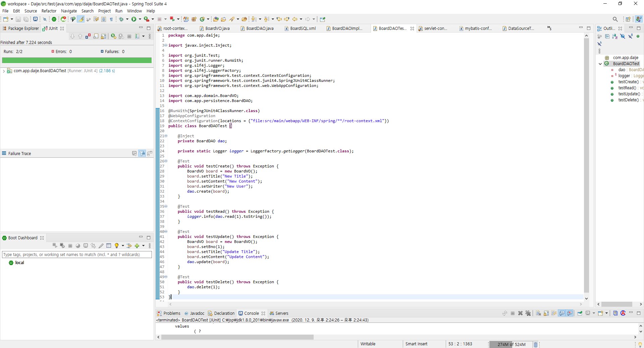The height and width of the screenshot is (348, 644).
Task: Toggle Show Whitespace Characters pilcrow icon
Action: tap(111, 19)
